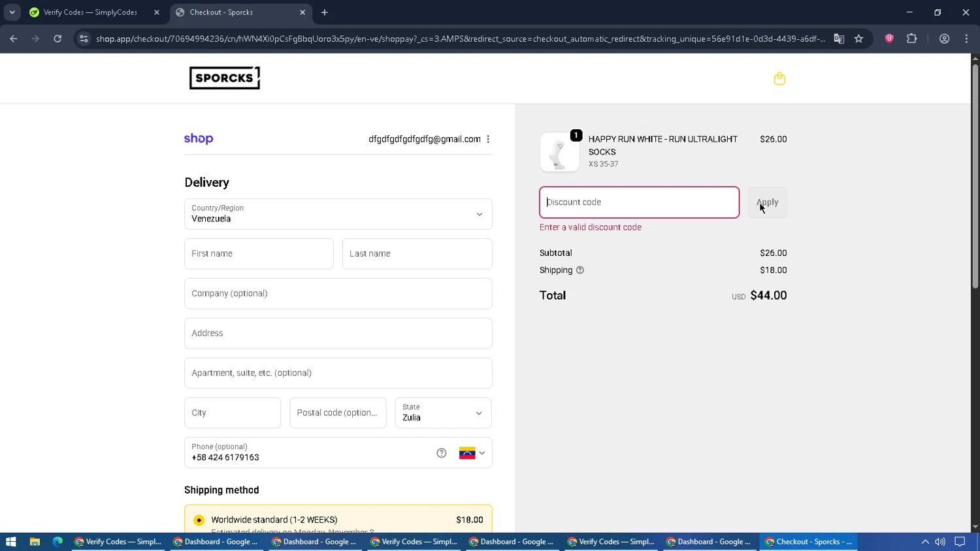Viewport: 980px width, 551px height.
Task: View site information icon in address bar
Action: click(84, 39)
